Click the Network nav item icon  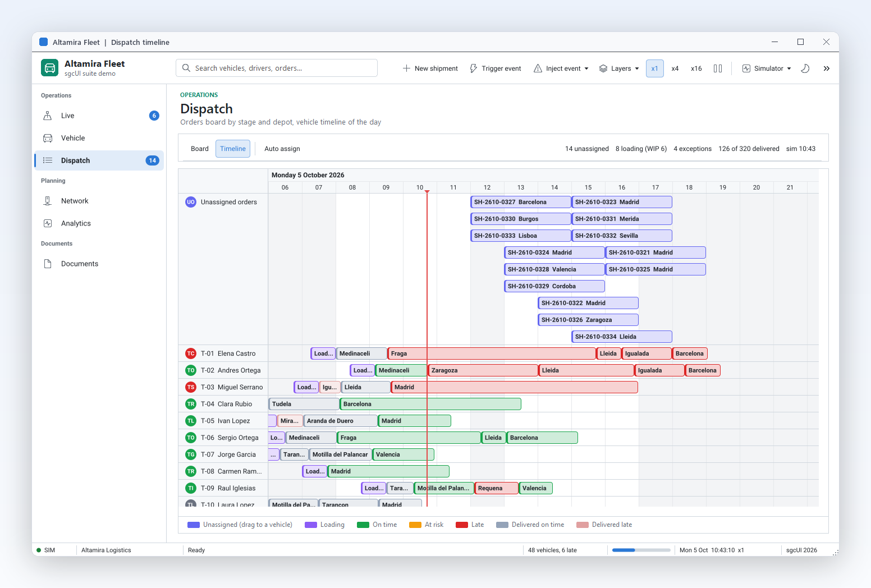pyautogui.click(x=48, y=201)
